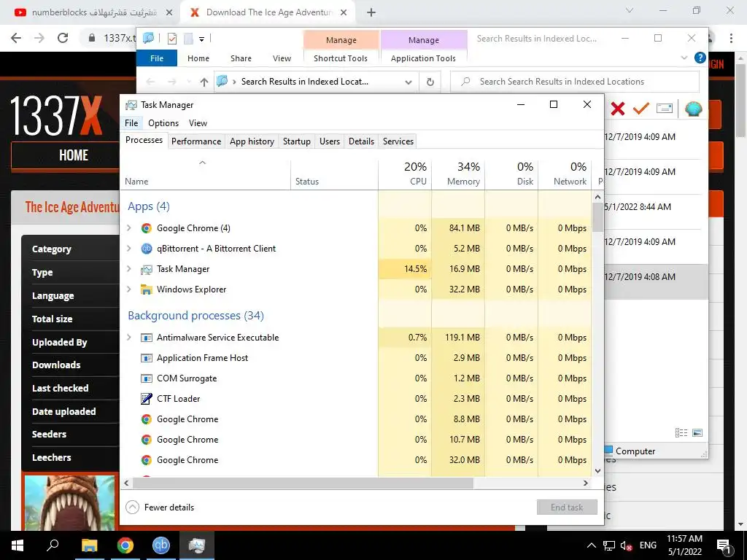The height and width of the screenshot is (560, 747).
Task: Switch to the Performance tab
Action: click(196, 141)
